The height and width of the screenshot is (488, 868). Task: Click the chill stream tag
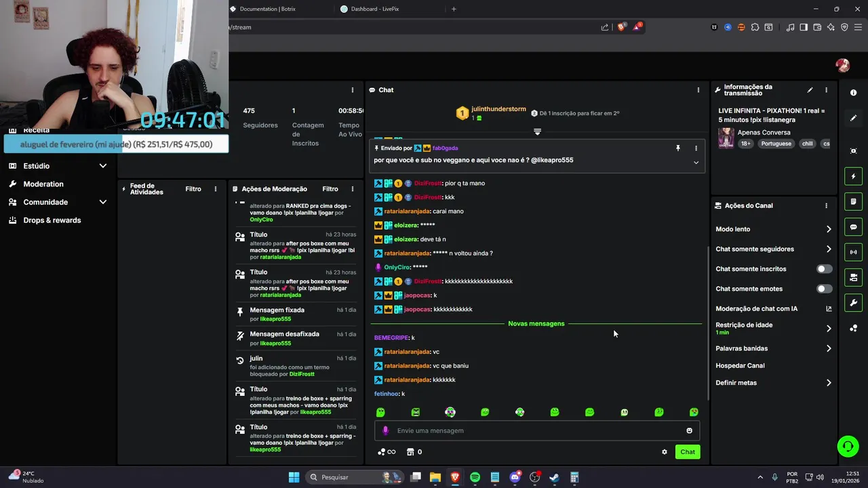point(807,144)
